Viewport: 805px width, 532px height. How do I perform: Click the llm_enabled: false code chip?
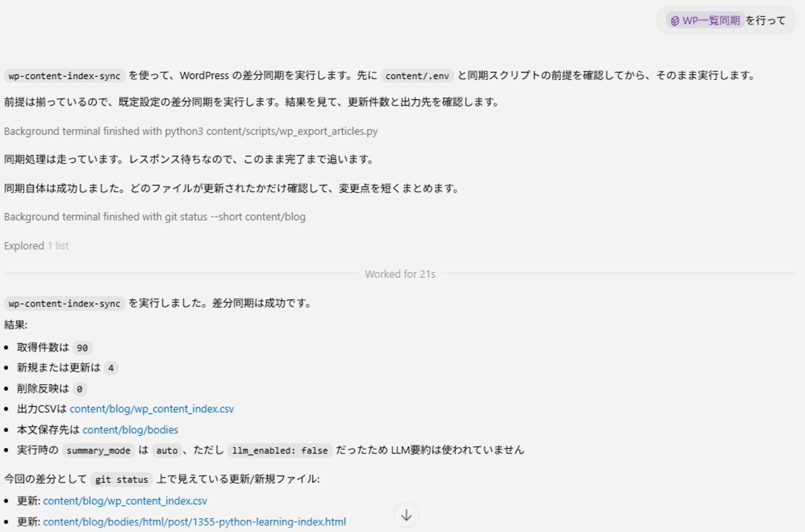tap(280, 450)
